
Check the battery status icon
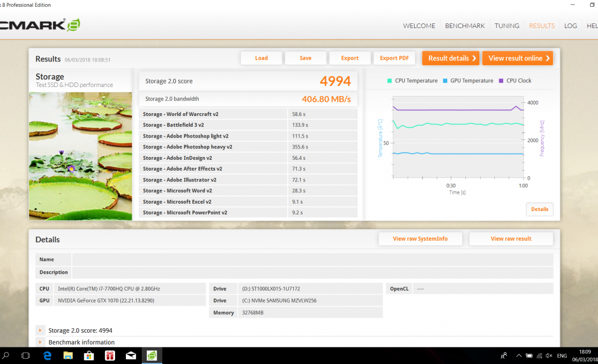coord(529,355)
